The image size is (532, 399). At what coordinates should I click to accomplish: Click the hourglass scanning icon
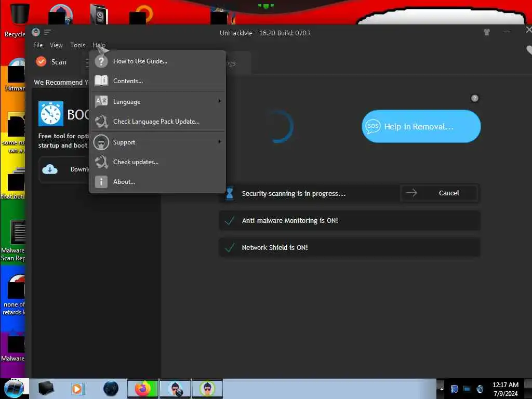[x=230, y=193]
